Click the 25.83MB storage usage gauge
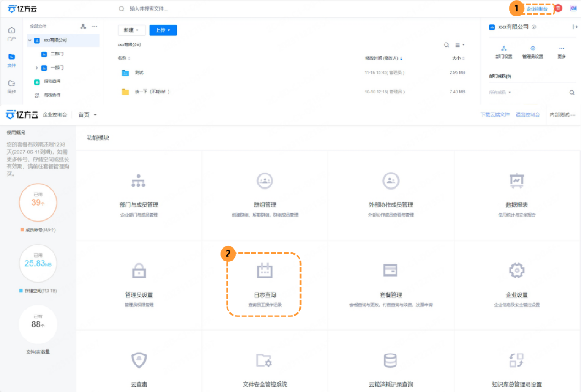Viewport: 581px width, 392px height. 38,263
